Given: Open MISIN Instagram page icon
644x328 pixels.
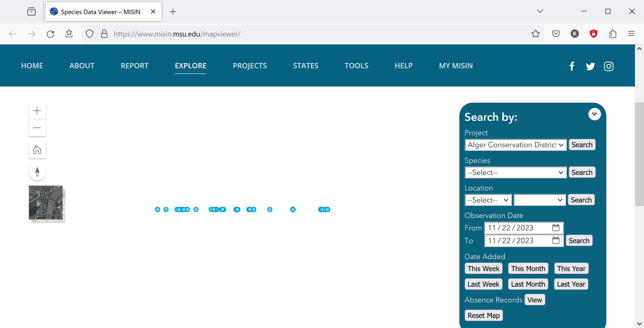Looking at the screenshot, I should [609, 66].
